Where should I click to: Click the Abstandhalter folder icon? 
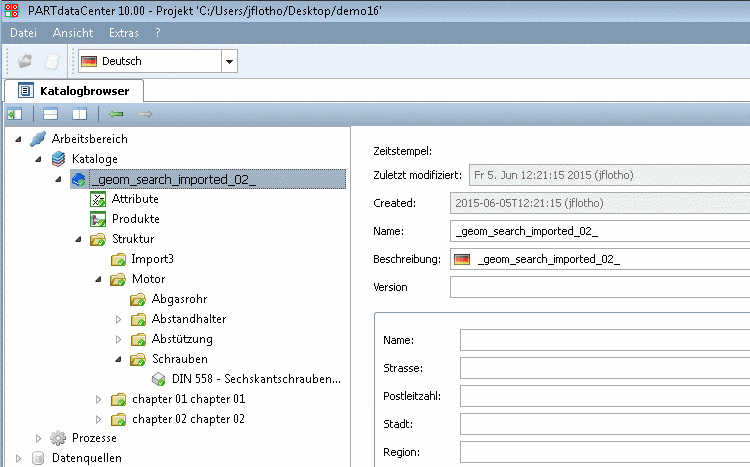point(138,319)
